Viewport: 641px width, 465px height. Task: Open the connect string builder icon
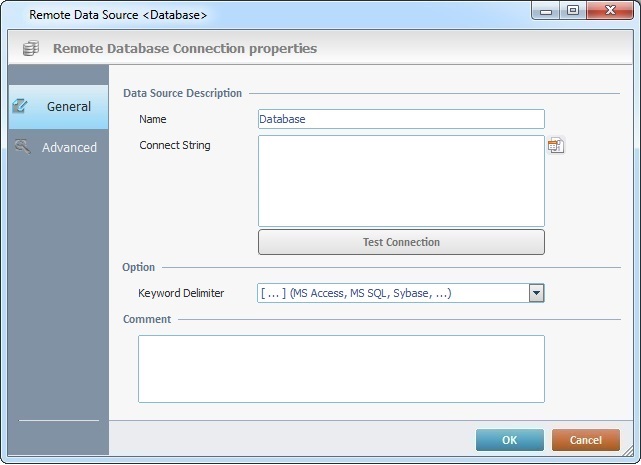pyautogui.click(x=556, y=146)
